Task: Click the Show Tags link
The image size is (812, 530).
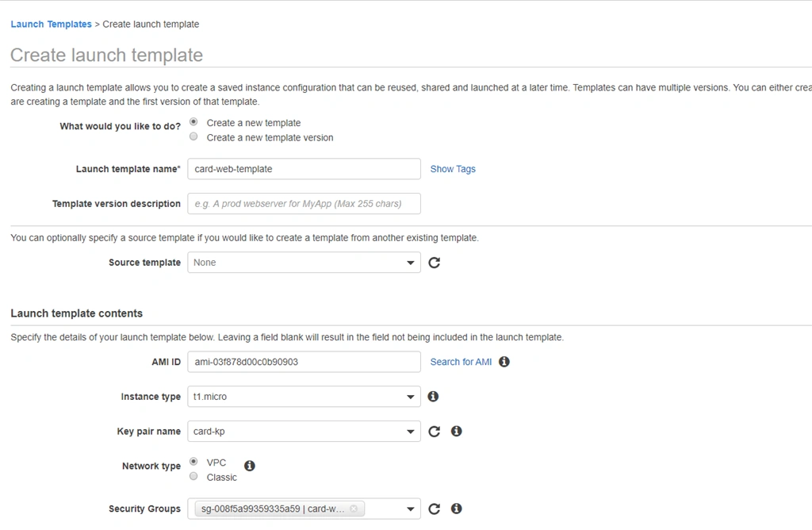Action: (453, 169)
